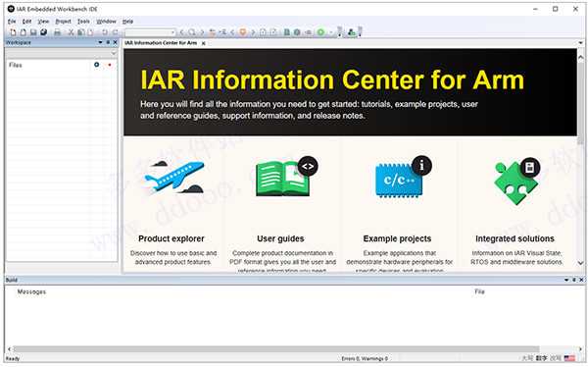Click the C-STAT analysis toolbar icon
This screenshot has width=588, height=367.
352,32
